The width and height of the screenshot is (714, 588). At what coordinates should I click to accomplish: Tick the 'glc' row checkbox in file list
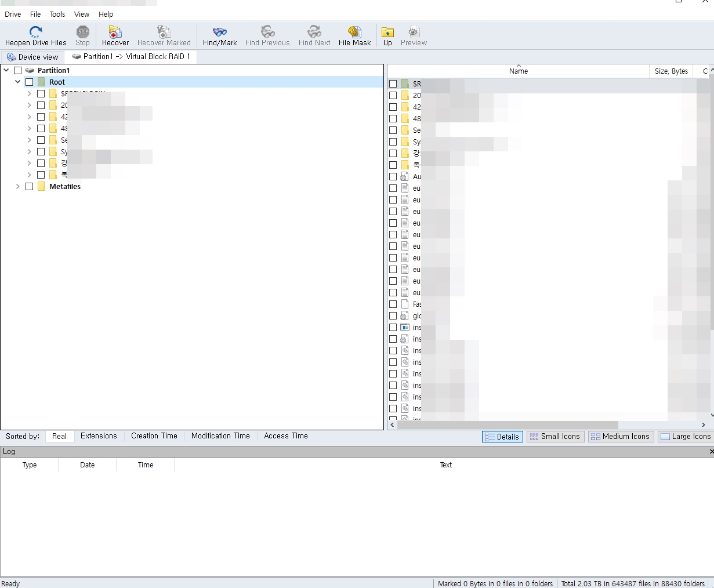coord(393,315)
